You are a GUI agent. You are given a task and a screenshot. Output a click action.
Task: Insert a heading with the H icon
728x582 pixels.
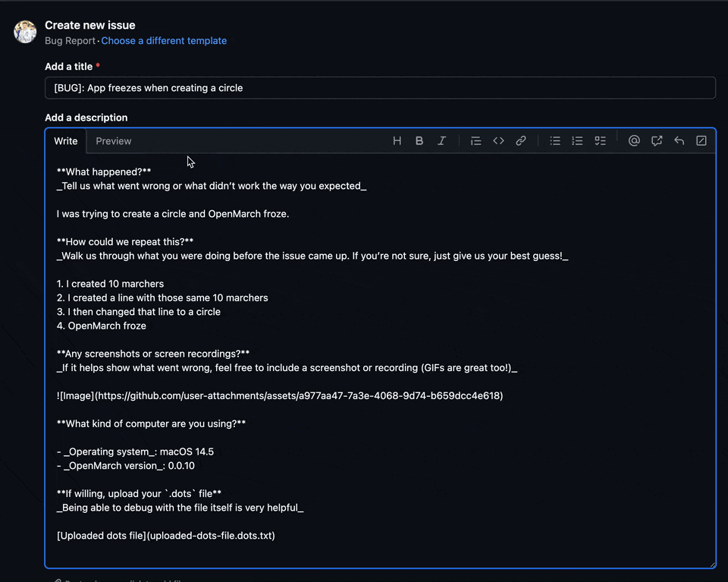(x=397, y=140)
